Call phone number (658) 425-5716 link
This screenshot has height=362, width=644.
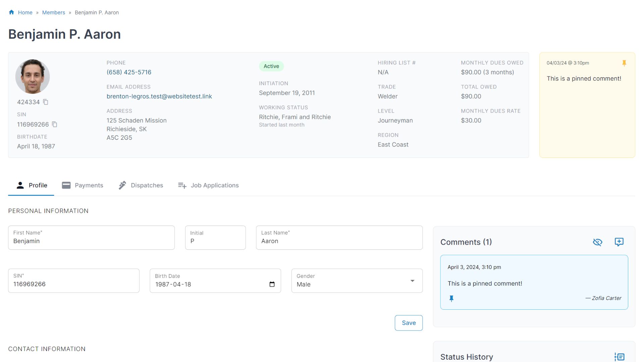(x=129, y=72)
